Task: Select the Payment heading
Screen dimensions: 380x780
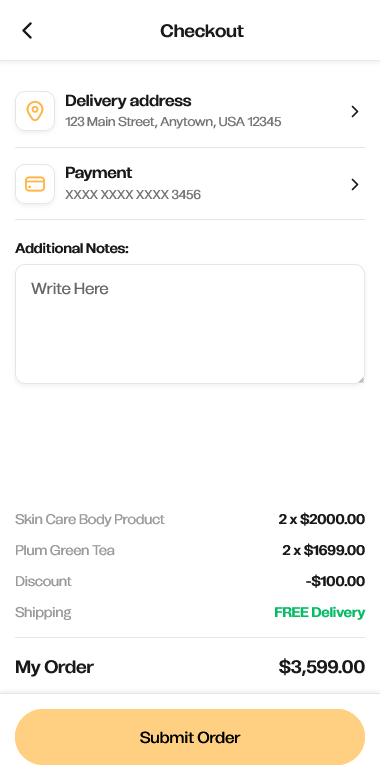Action: 98,173
